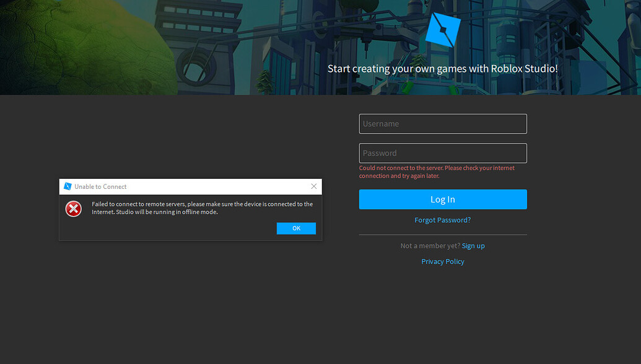Open the Forgot Password? link
641x364 pixels.
pyautogui.click(x=442, y=220)
